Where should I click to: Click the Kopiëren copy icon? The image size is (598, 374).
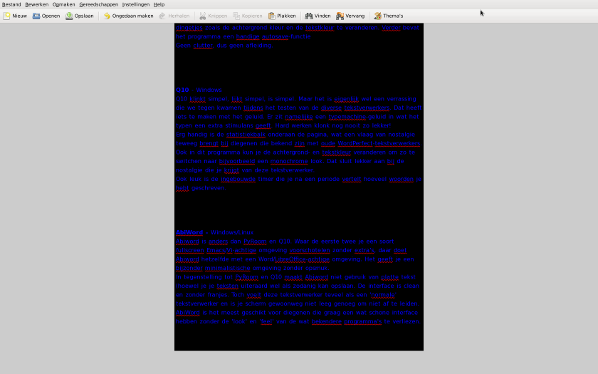coord(236,16)
